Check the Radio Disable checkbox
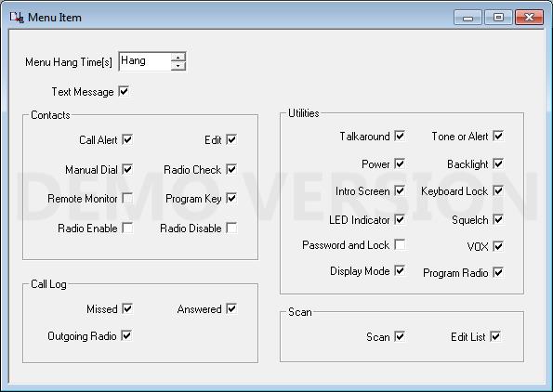The height and width of the screenshot is (392, 553). pyautogui.click(x=231, y=228)
